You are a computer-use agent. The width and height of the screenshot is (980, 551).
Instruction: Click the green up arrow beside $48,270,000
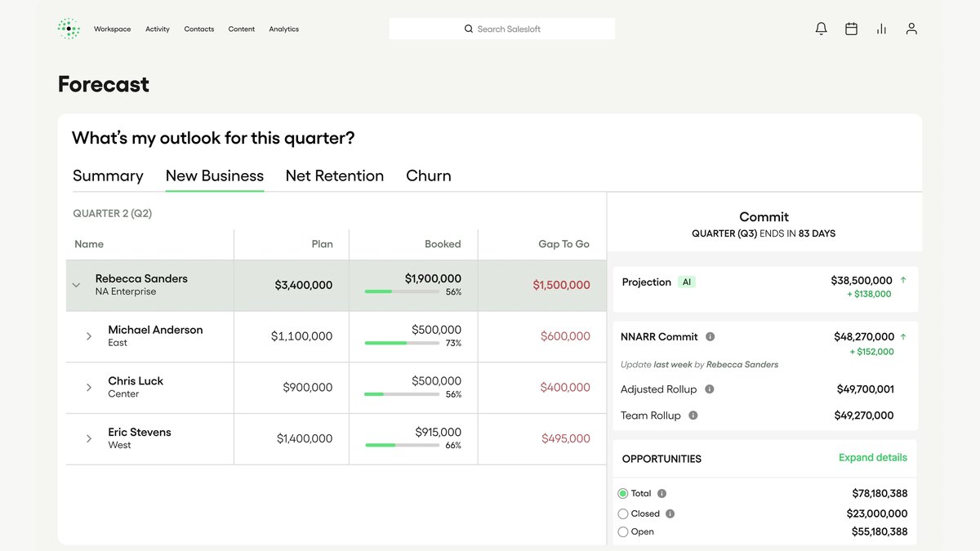coord(903,336)
